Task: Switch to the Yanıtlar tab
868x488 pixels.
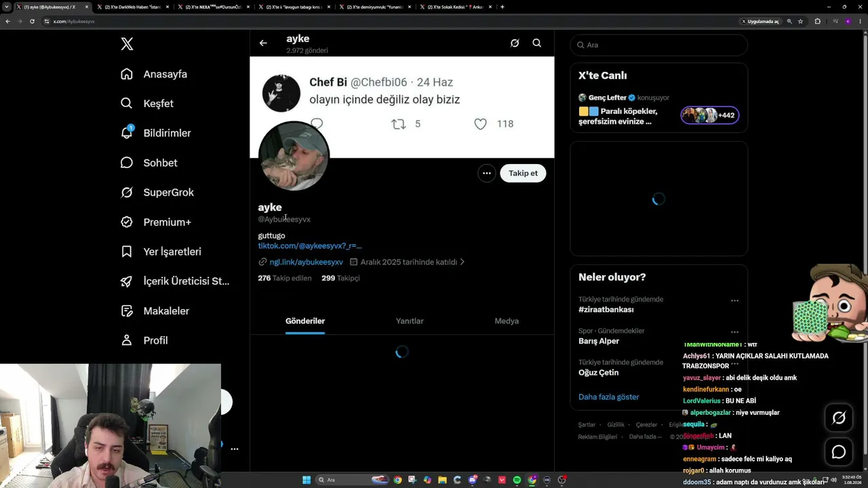Action: click(410, 321)
